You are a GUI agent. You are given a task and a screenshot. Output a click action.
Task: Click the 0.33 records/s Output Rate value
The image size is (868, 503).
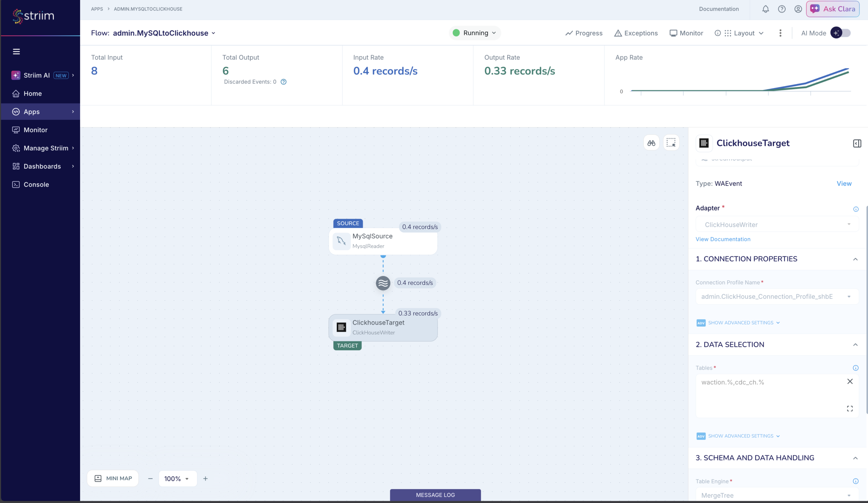pos(519,71)
